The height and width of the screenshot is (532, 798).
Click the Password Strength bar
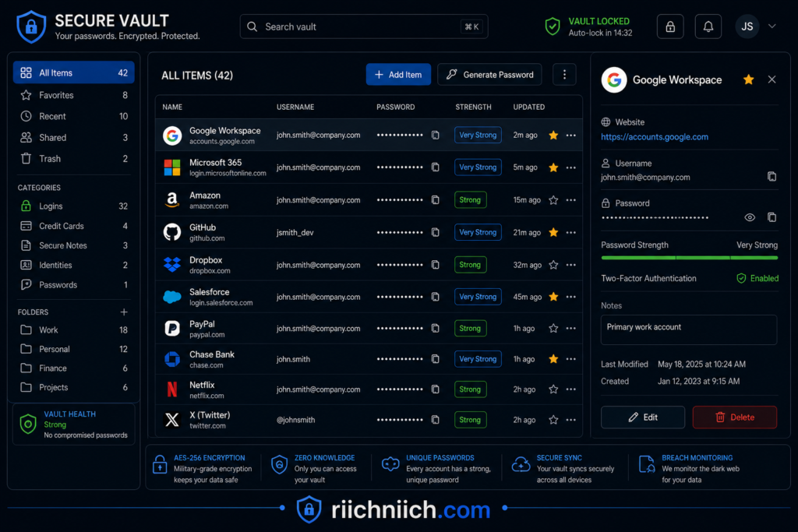coord(690,258)
